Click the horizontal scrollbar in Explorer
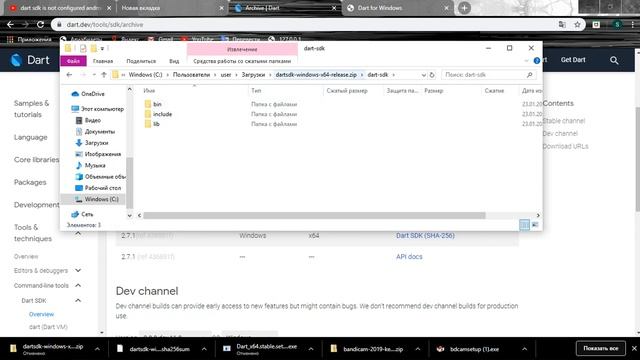 pos(314,215)
